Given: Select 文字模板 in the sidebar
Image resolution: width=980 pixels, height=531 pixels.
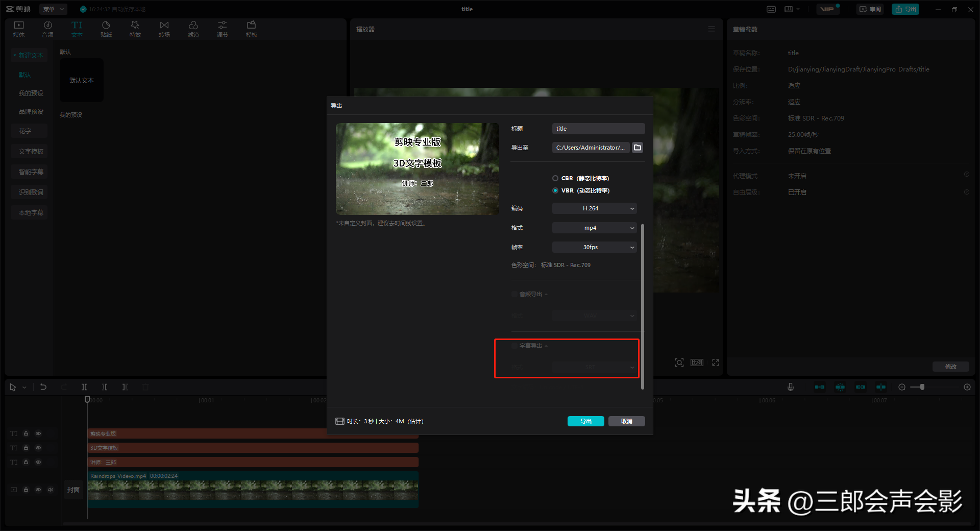Looking at the screenshot, I should (29, 152).
